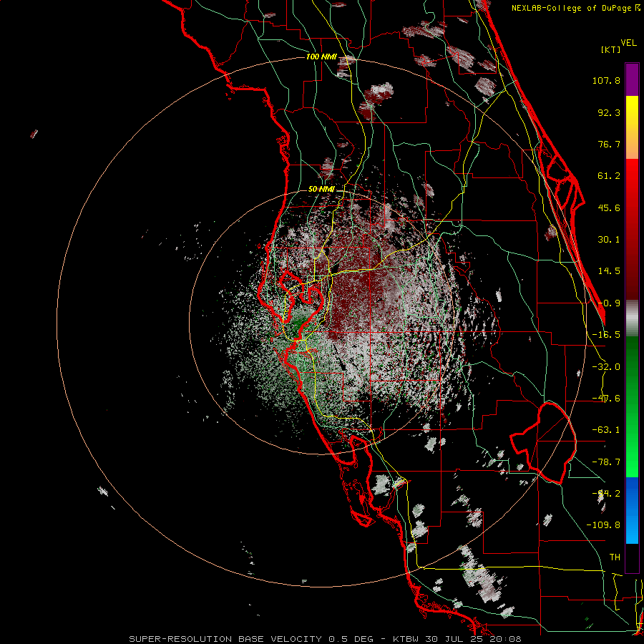Screen dimensions: 644x644
Task: Click the TH legend label
Action: [615, 557]
